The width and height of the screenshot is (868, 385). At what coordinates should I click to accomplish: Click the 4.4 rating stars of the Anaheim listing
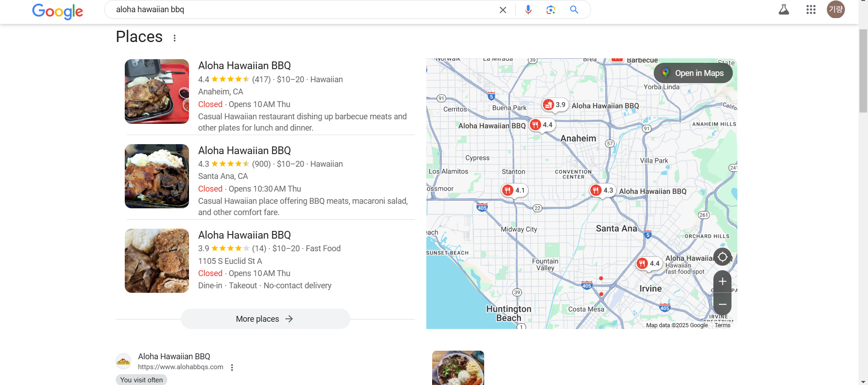point(230,79)
